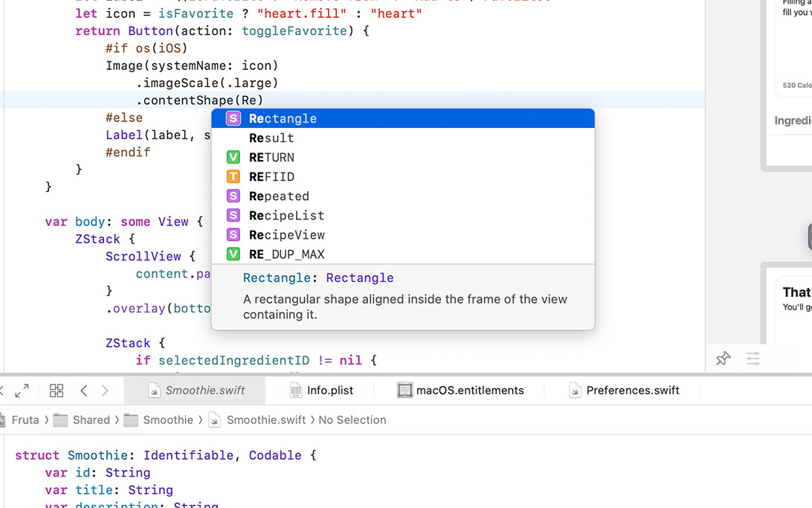
Task: Click the orange T icon beside REFIID
Action: (x=233, y=177)
